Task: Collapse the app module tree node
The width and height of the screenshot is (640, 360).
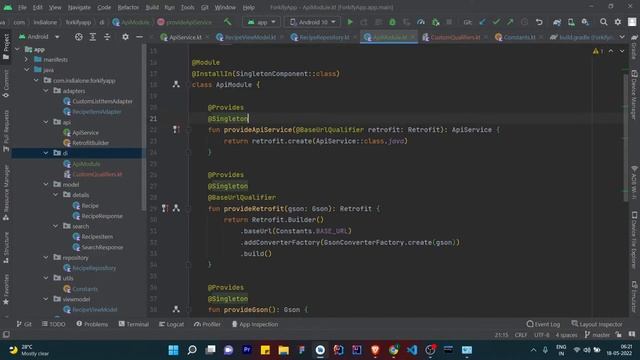Action: click(x=17, y=49)
